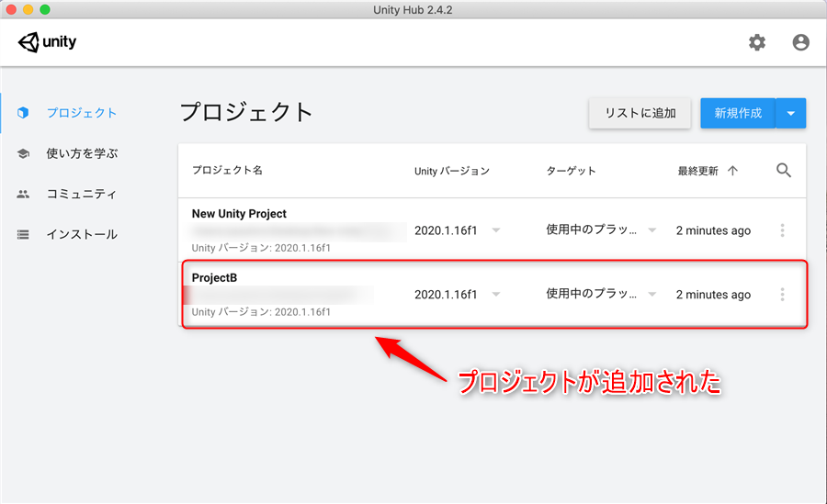The image size is (827, 504).
Task: Open the account profile icon
Action: pyautogui.click(x=800, y=42)
